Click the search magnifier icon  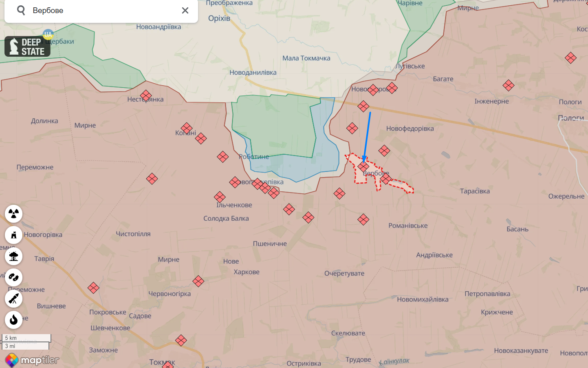pos(21,10)
